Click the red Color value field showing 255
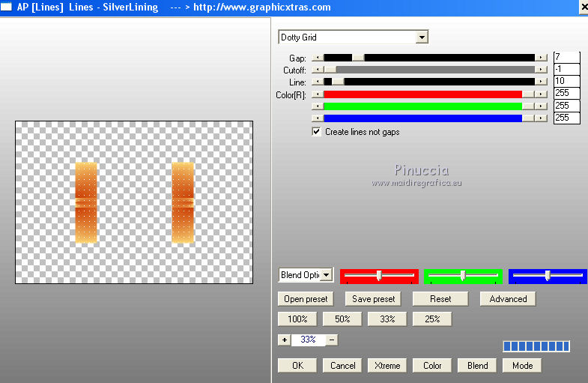 click(566, 93)
